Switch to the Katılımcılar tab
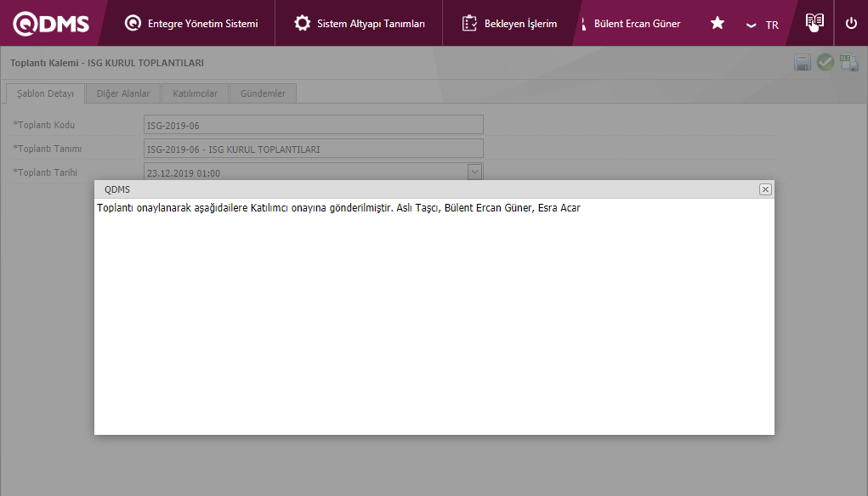The image size is (868, 496). pyautogui.click(x=195, y=93)
